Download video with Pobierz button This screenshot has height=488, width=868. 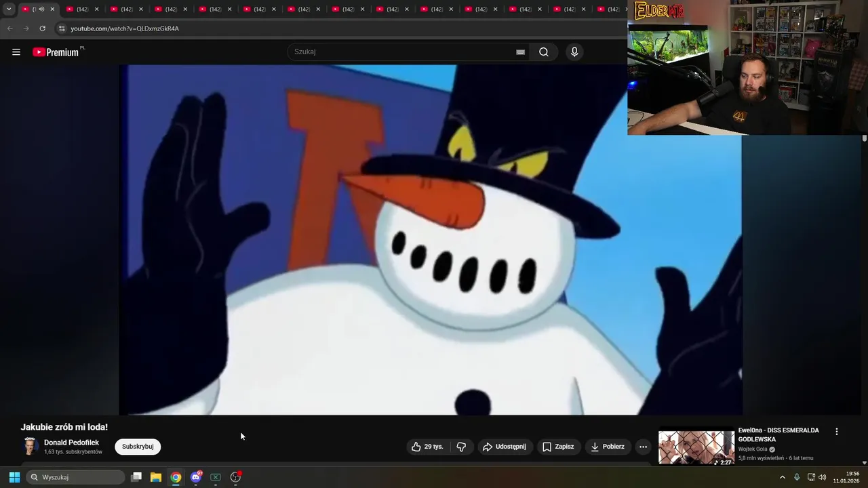click(608, 447)
